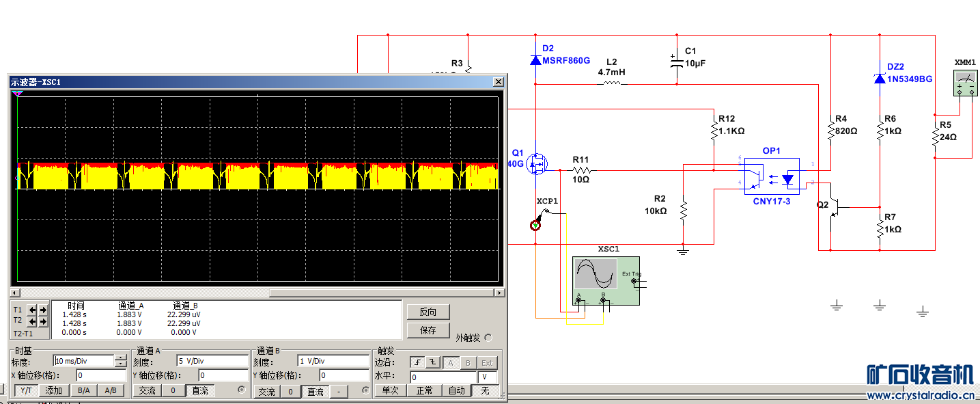Click the 反向 (Reverse) button

(428, 312)
